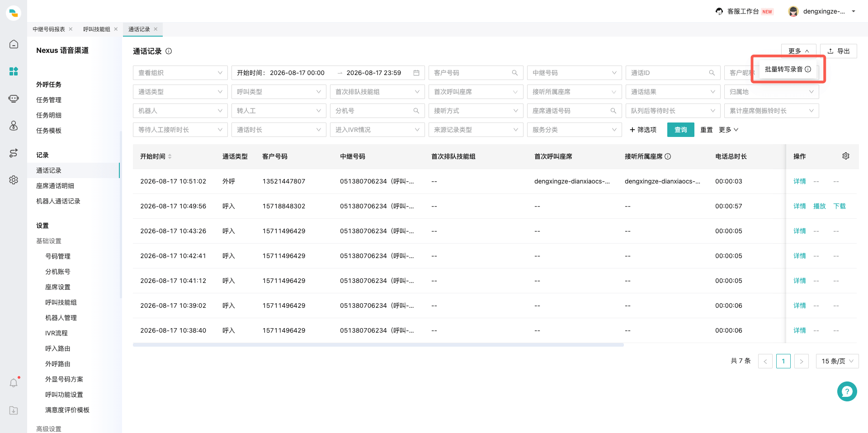This screenshot has width=868, height=433.
Task: Click the search icon in 通话ID field
Action: (712, 73)
